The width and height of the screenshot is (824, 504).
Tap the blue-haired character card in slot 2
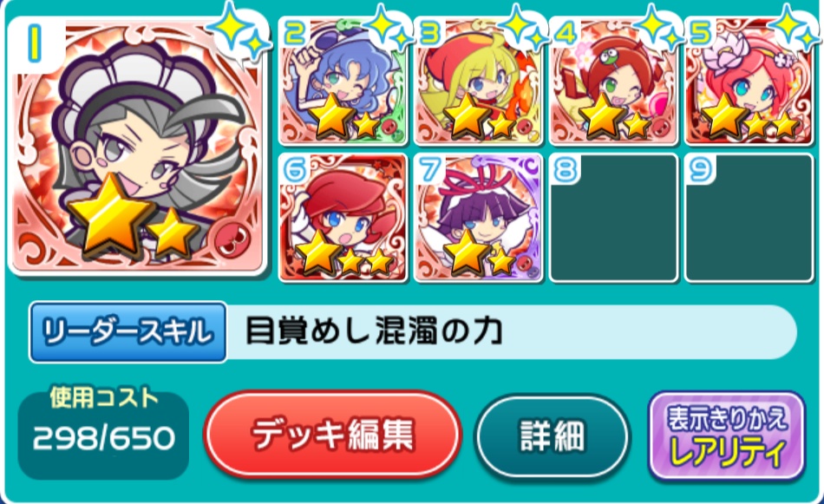pos(343,81)
